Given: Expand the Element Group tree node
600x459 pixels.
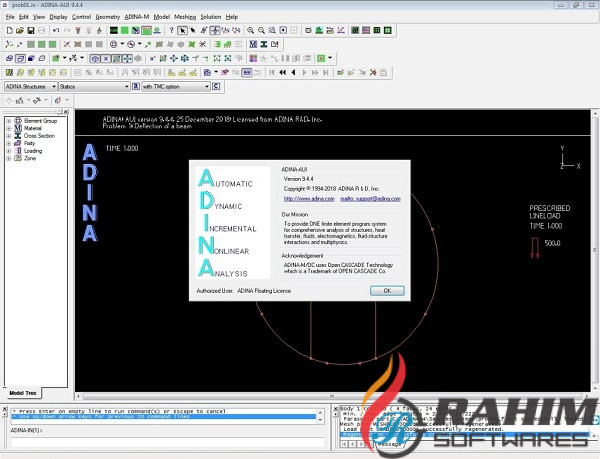Looking at the screenshot, I should (x=8, y=121).
